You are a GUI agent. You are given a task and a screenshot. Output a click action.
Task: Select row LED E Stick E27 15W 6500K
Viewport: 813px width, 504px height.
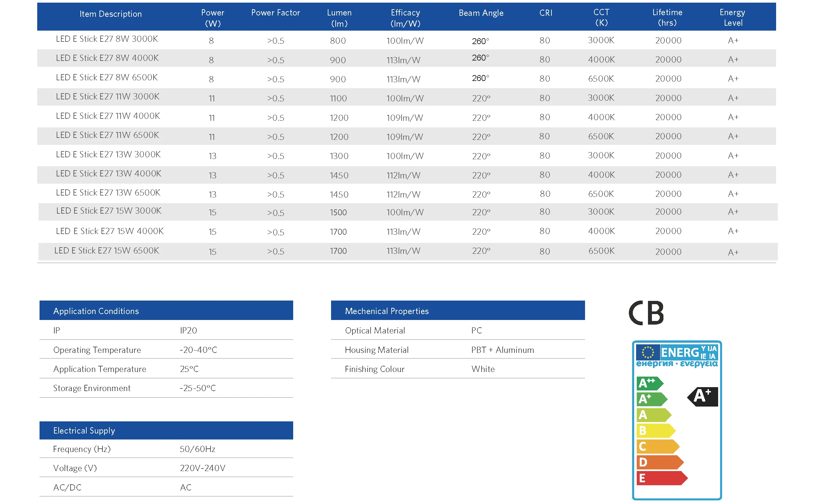(x=408, y=251)
